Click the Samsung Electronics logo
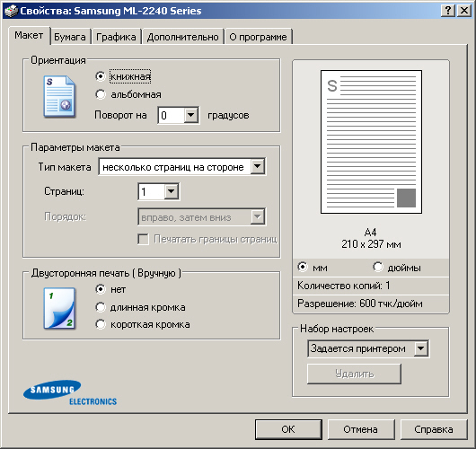Screen dimensions: 476x449 coord(70,392)
